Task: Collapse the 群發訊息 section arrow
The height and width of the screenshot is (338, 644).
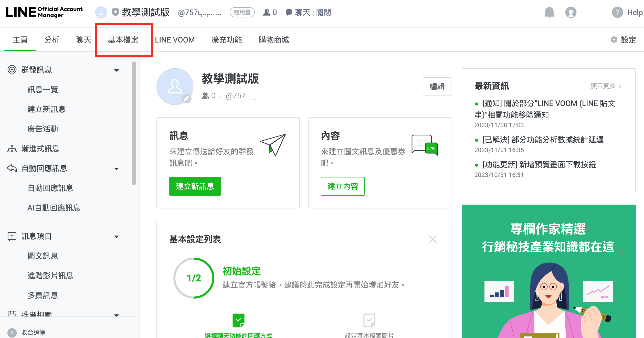Action: pos(117,70)
